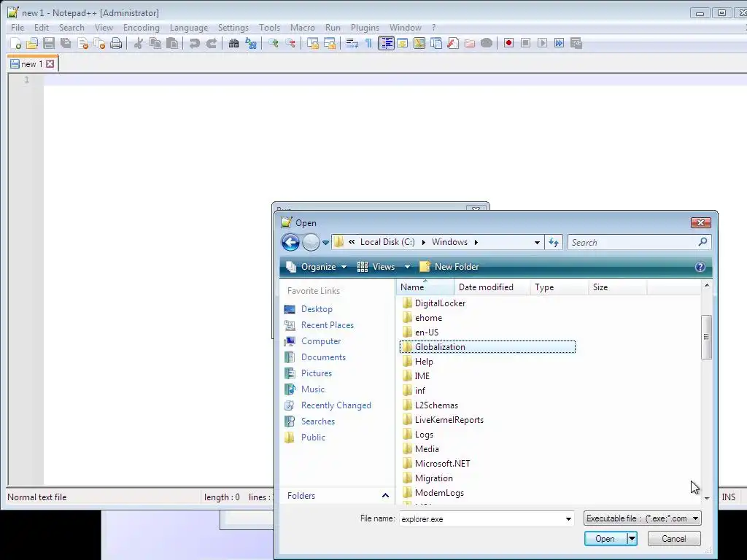
Task: Click the Open button
Action: 605,539
